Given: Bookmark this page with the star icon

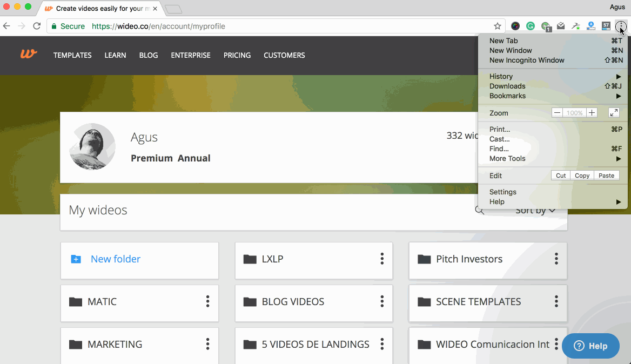Looking at the screenshot, I should (497, 26).
